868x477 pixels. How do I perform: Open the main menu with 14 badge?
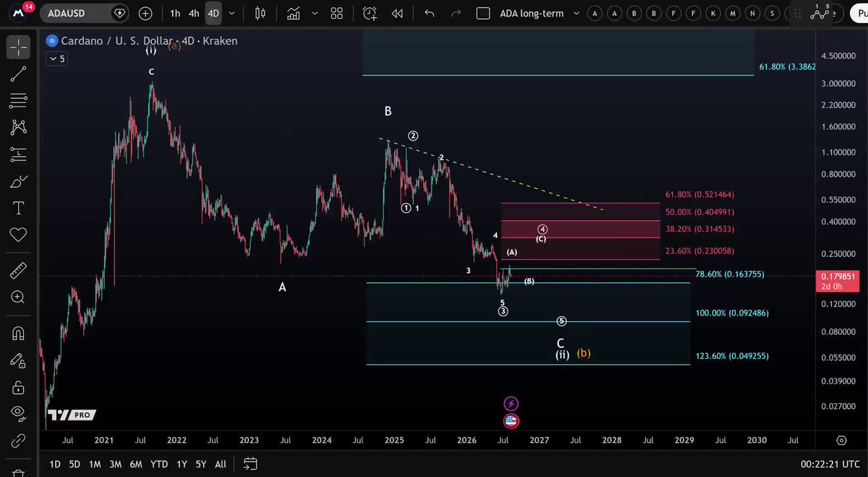tap(20, 12)
